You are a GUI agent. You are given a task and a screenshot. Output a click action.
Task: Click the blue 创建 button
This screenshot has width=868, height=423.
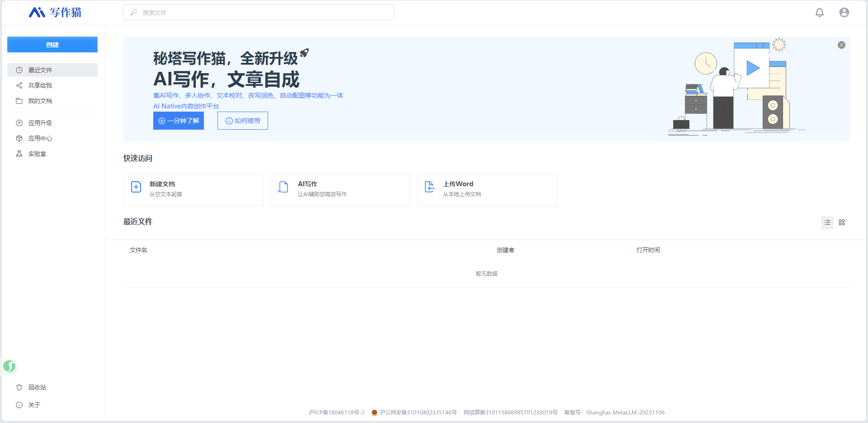(52, 45)
